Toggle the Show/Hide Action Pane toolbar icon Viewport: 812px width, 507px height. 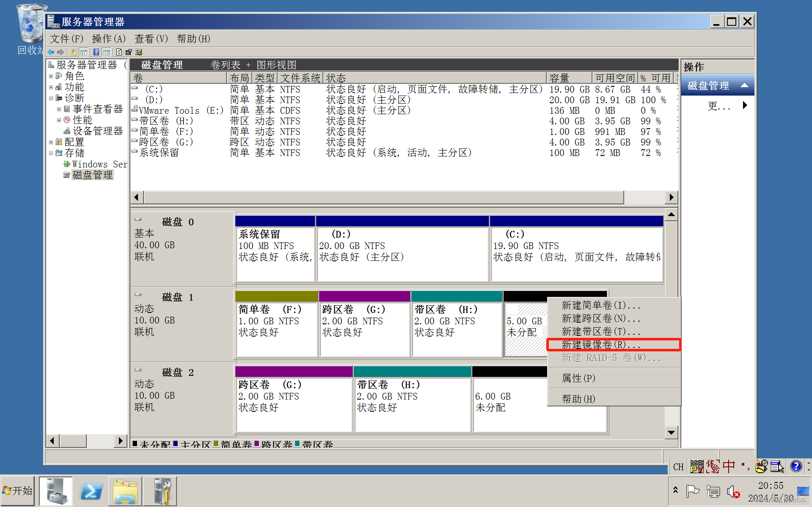(x=107, y=52)
